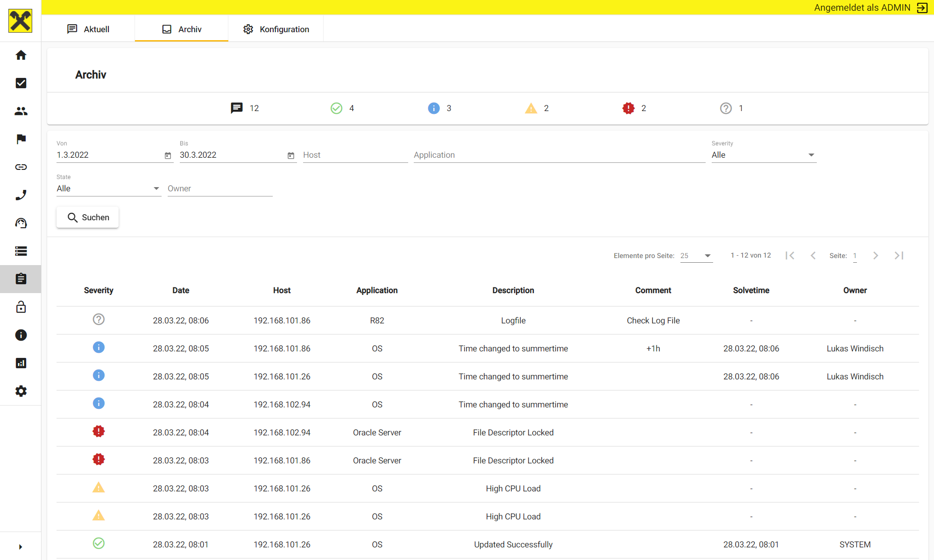Click the Raiffeisen logo top left

[x=20, y=21]
